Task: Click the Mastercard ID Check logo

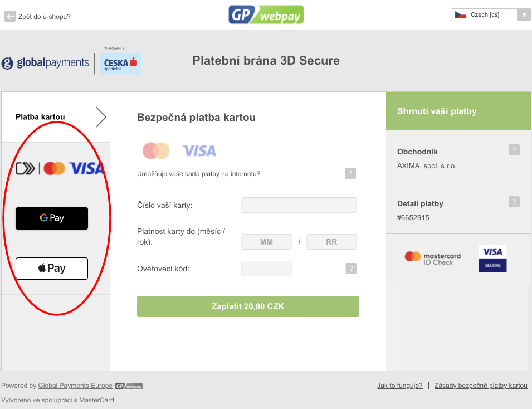Action: tap(433, 259)
